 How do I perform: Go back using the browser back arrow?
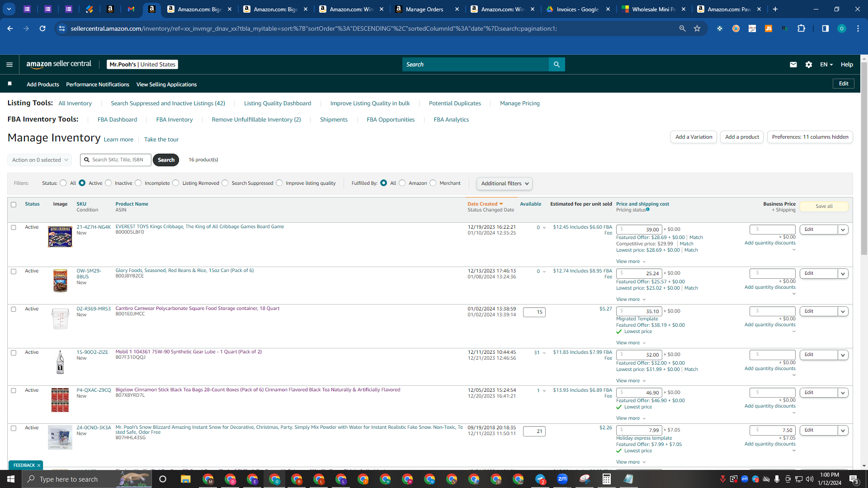click(x=10, y=28)
